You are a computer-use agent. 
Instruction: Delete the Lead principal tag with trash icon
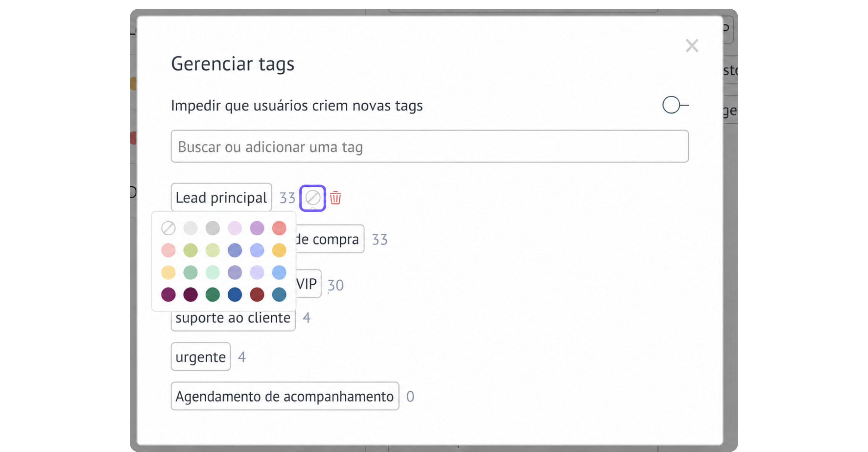pyautogui.click(x=335, y=198)
